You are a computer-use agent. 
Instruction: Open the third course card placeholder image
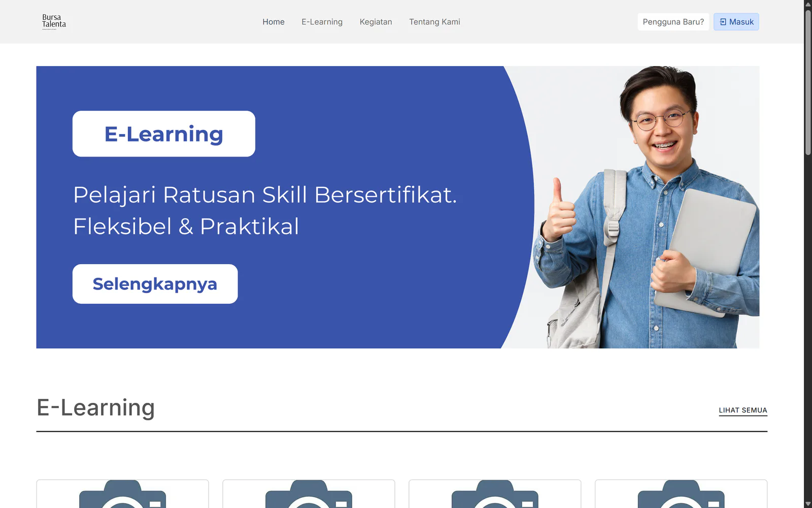495,494
